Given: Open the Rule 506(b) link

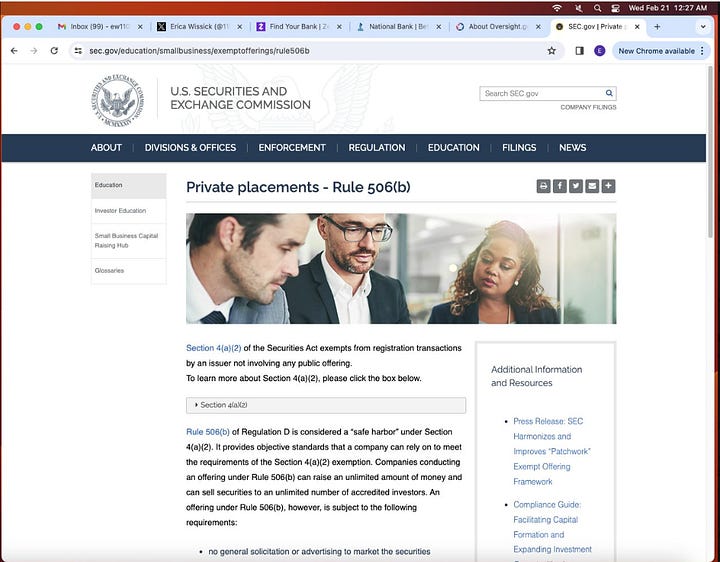Looking at the screenshot, I should [208, 432].
